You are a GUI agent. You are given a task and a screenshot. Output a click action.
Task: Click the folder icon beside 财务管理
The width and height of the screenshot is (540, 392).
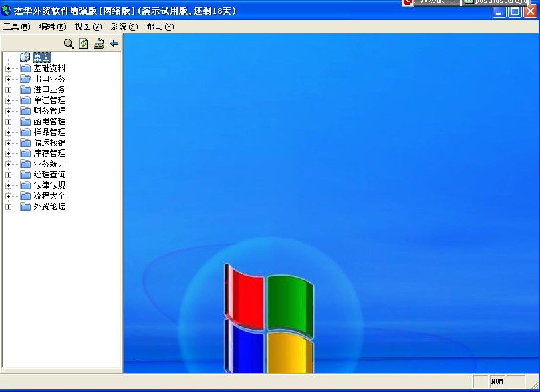(x=25, y=111)
